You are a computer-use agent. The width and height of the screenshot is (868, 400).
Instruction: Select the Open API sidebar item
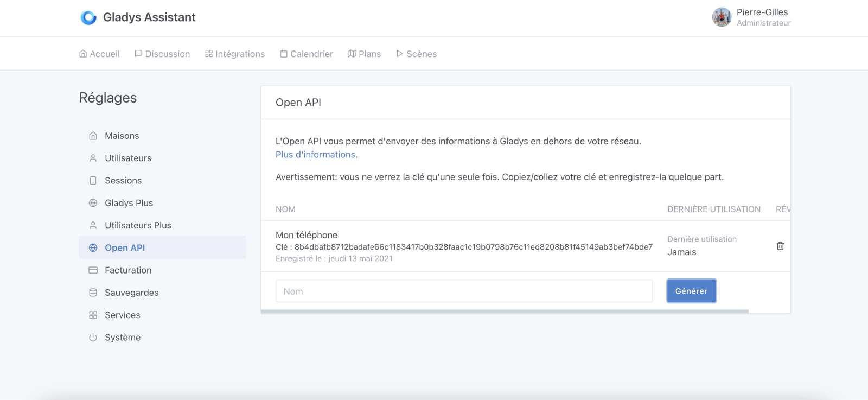tap(125, 247)
